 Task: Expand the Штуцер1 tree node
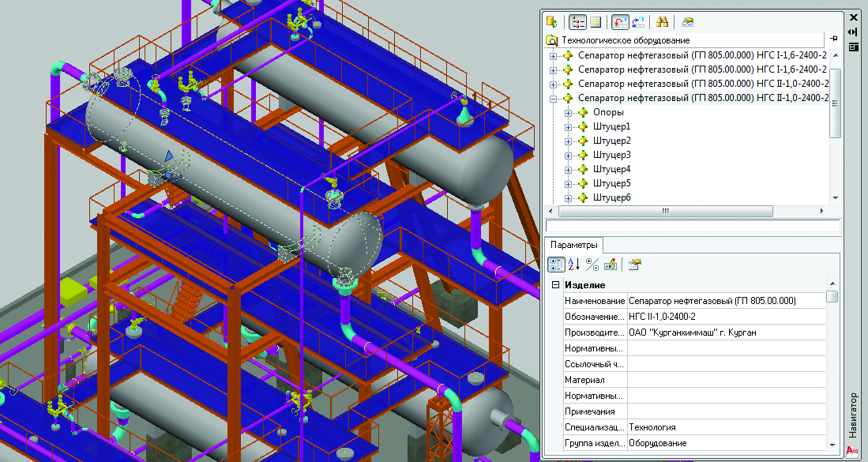(x=569, y=126)
